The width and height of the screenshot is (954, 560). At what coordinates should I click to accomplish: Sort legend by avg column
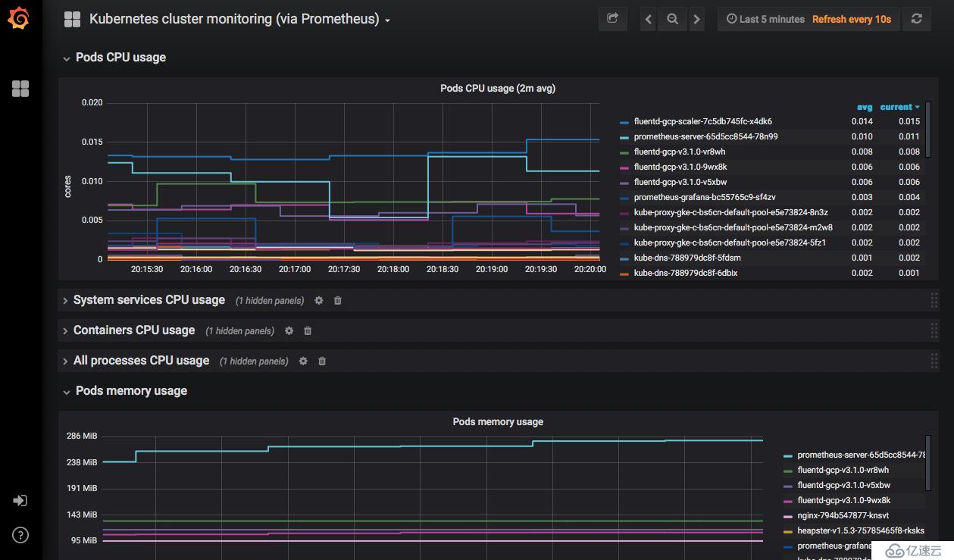coord(865,107)
